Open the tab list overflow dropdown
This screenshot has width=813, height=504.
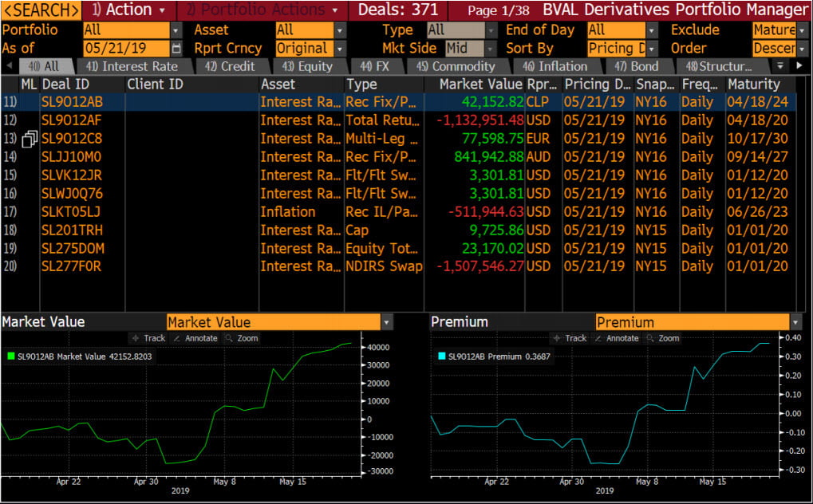780,66
